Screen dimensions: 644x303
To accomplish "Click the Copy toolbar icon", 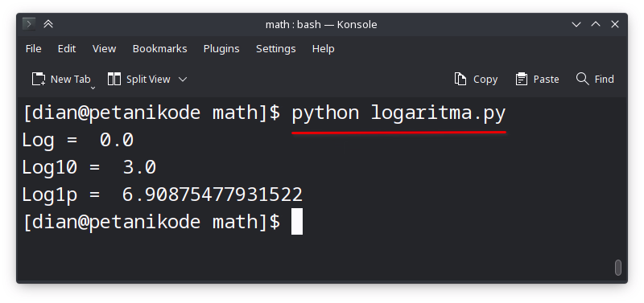I will (460, 79).
